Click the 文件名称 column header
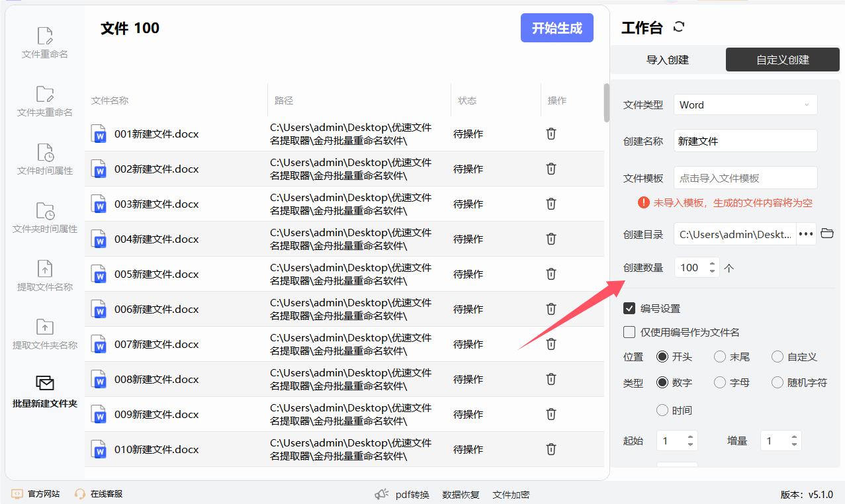Viewport: 845px width, 504px height. 110,101
